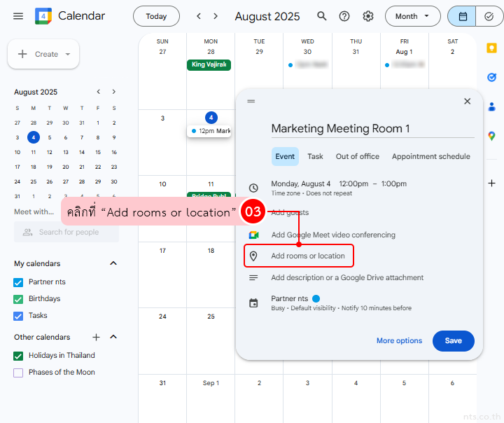The width and height of the screenshot is (504, 423).
Task: Click day 25 in month grid
Action: [x=211, y=317]
